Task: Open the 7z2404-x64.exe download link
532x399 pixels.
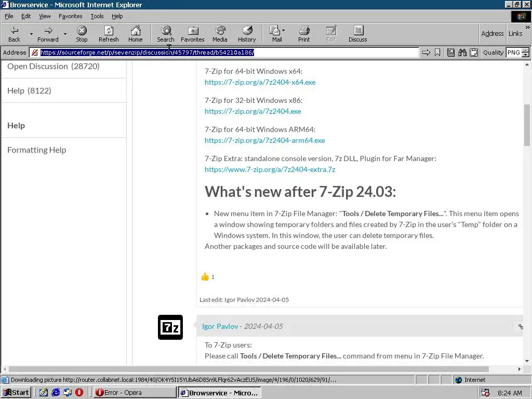Action: pos(260,82)
